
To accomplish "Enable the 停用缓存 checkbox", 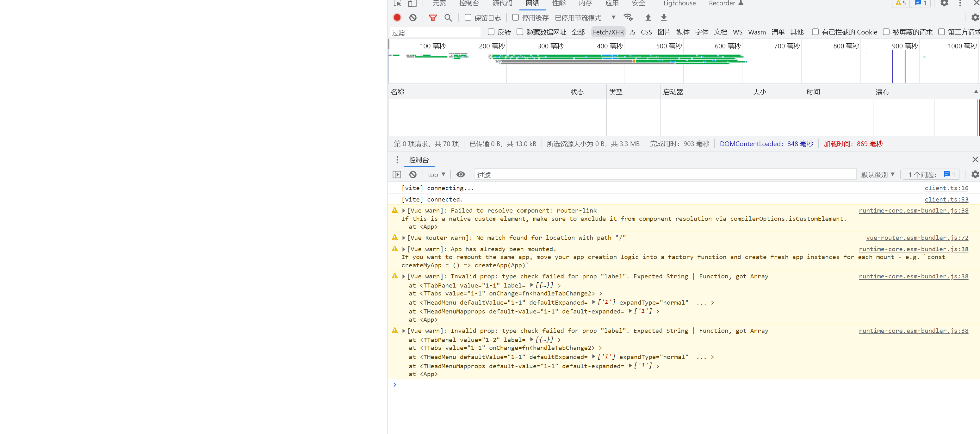I will [516, 17].
